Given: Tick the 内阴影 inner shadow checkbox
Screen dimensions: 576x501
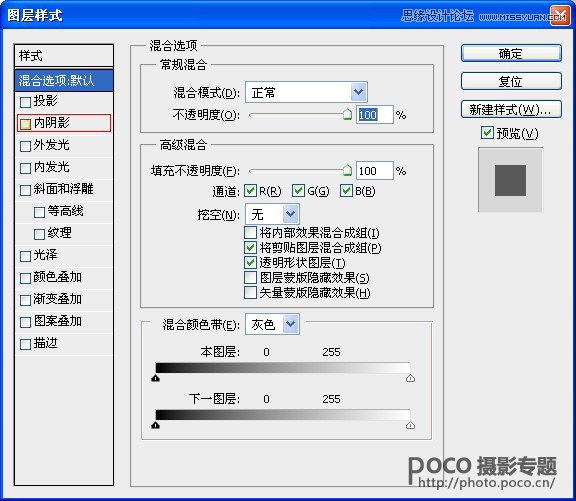Looking at the screenshot, I should pyautogui.click(x=25, y=124).
